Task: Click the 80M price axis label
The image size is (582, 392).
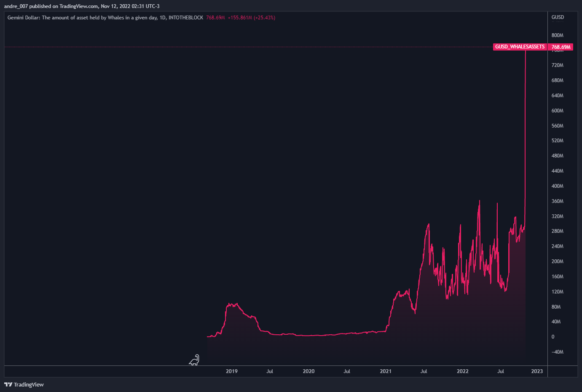Action: (x=556, y=307)
